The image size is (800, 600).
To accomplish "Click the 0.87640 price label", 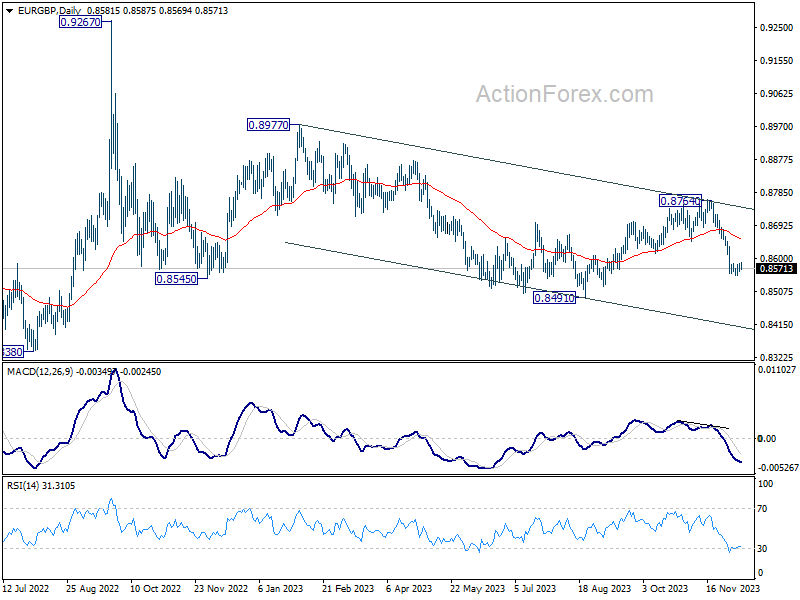I will tap(681, 201).
